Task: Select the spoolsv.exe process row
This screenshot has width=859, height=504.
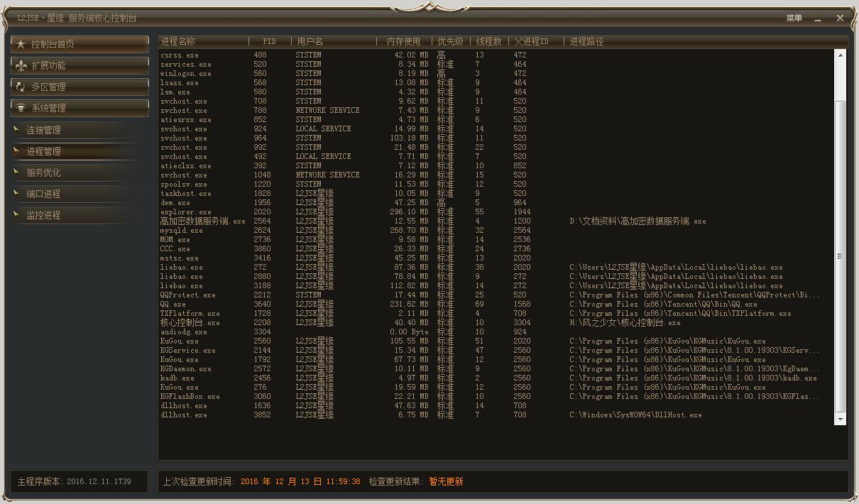Action: [495, 184]
